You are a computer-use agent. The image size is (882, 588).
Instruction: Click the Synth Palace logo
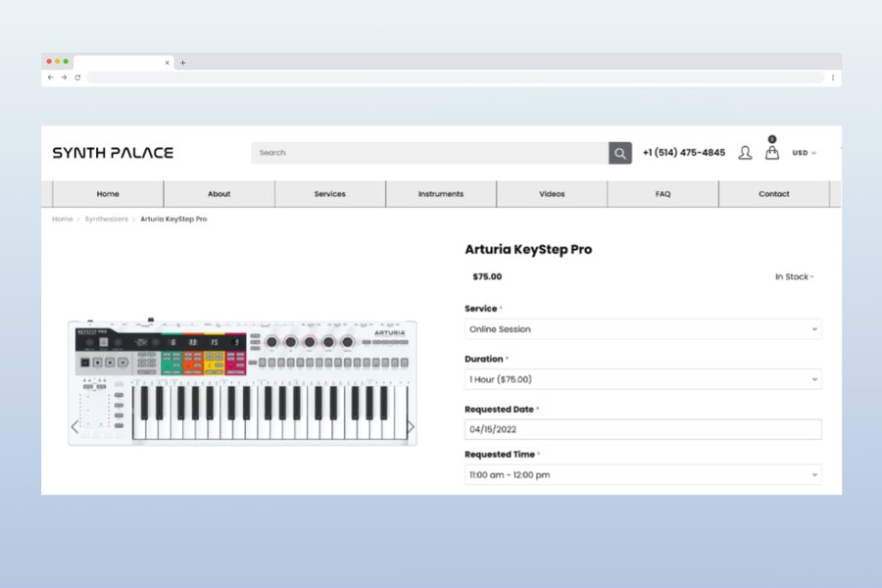[113, 153]
